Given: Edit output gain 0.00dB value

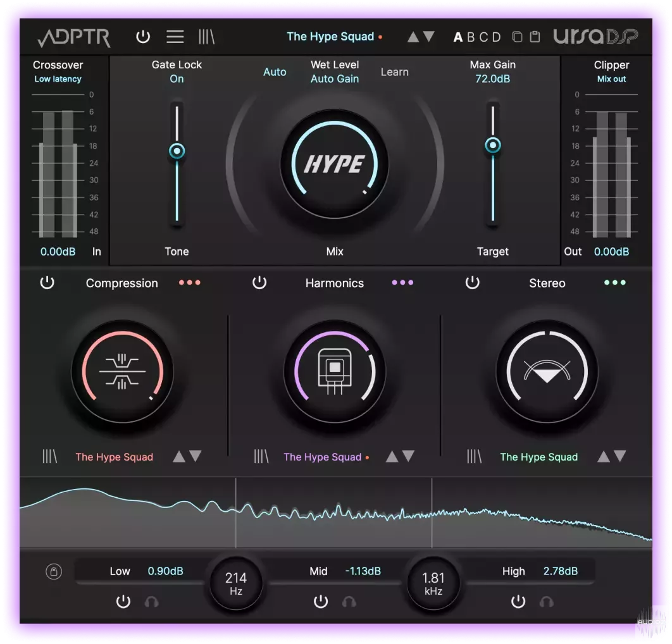Looking at the screenshot, I should tap(612, 252).
